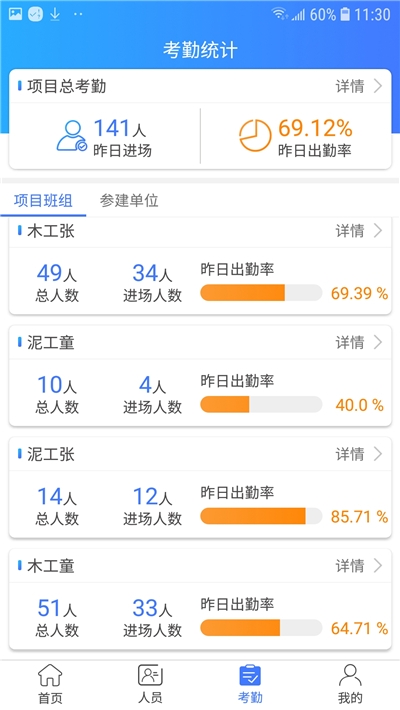
Task: Switch to the 项目班组 tab
Action: (43, 201)
